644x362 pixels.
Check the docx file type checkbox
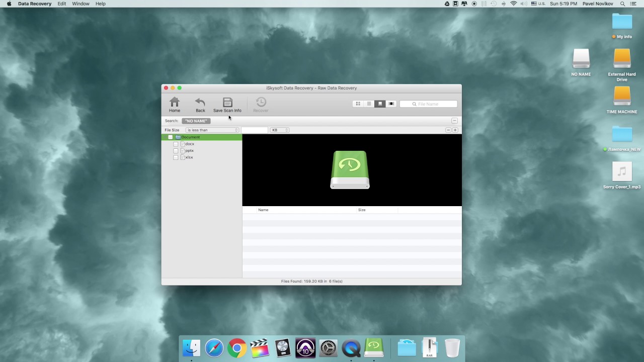click(x=176, y=144)
